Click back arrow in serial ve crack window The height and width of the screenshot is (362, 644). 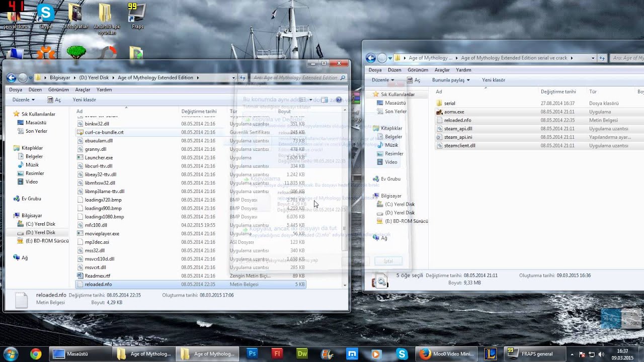(371, 58)
